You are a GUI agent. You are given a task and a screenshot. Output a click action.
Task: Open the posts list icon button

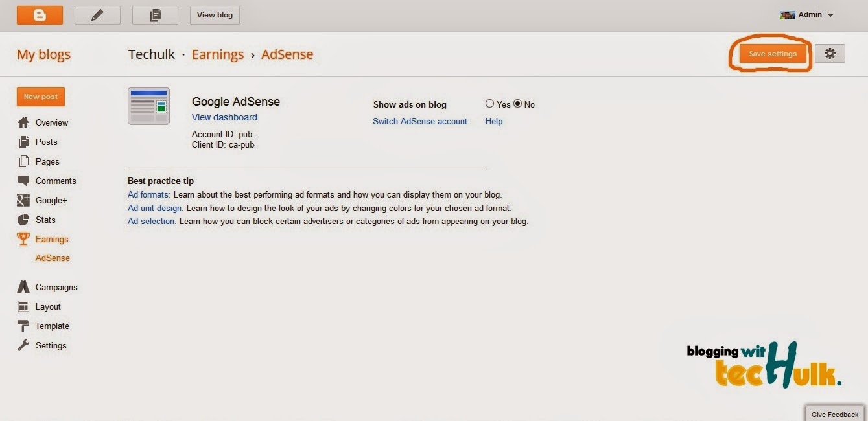point(155,15)
